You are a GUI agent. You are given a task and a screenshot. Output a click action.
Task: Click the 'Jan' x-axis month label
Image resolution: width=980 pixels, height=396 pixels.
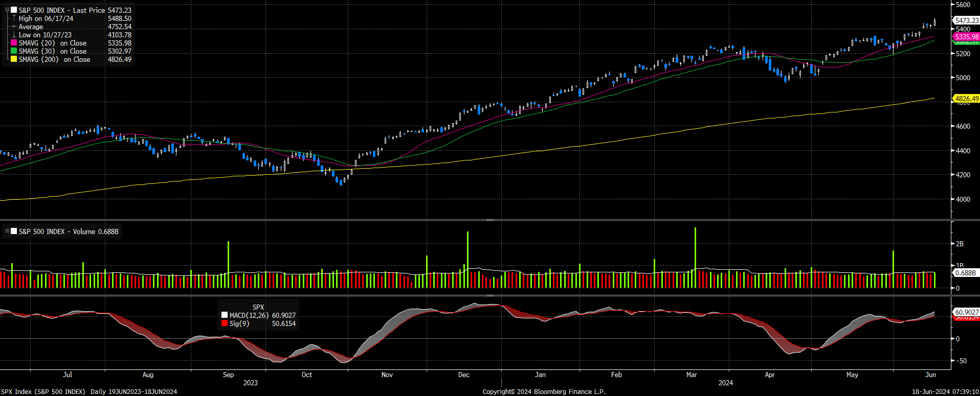[x=540, y=375]
